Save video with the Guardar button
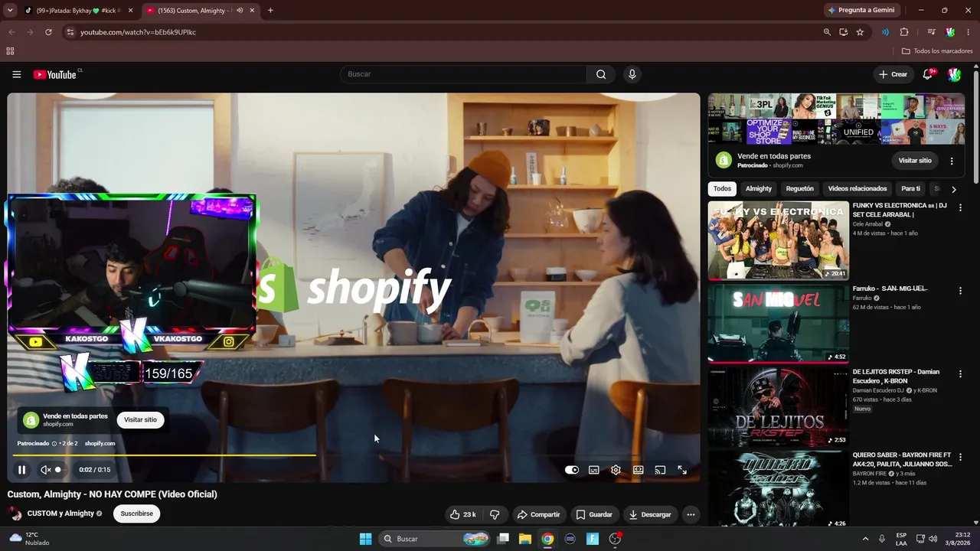The height and width of the screenshot is (551, 980). [594, 514]
